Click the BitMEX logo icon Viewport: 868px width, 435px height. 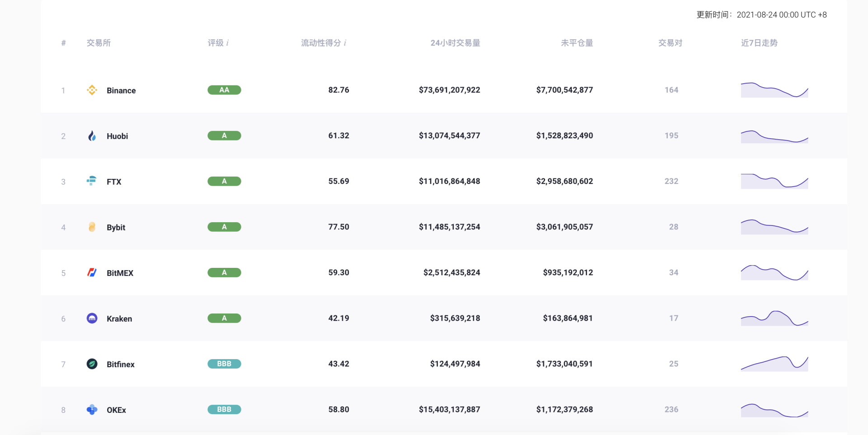(x=92, y=272)
